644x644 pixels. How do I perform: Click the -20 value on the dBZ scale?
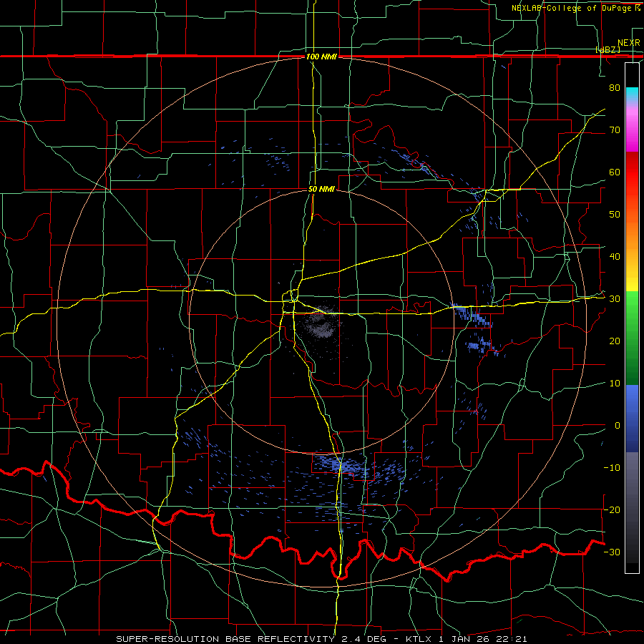[x=612, y=509]
